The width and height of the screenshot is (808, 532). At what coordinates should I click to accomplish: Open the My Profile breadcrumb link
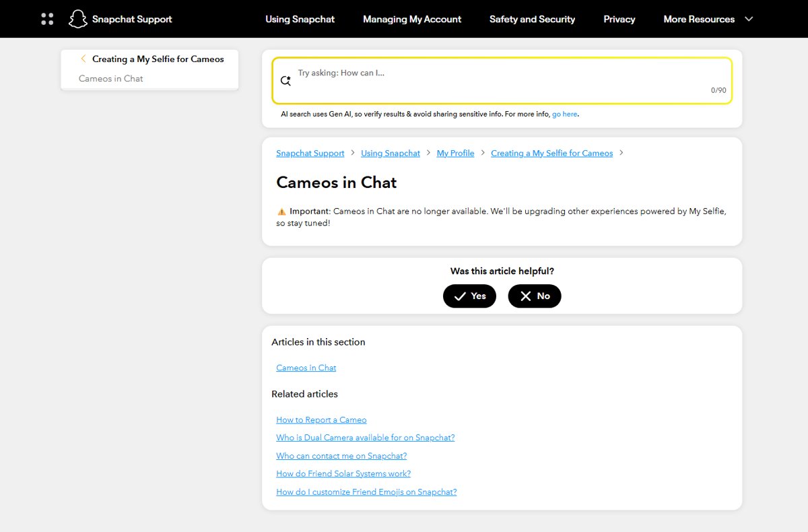click(x=455, y=153)
